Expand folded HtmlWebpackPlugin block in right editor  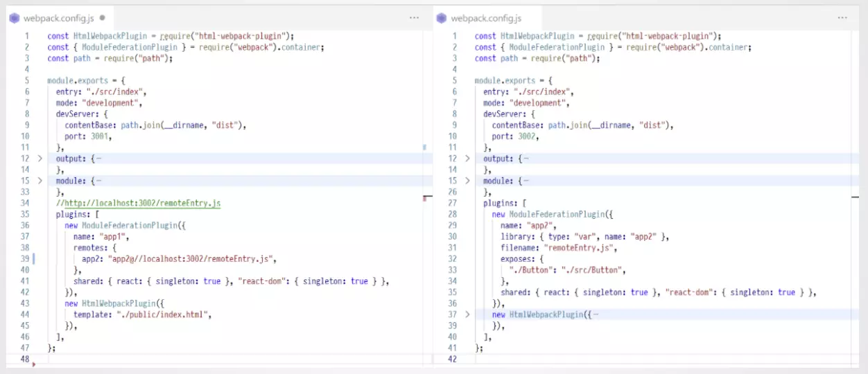point(467,314)
